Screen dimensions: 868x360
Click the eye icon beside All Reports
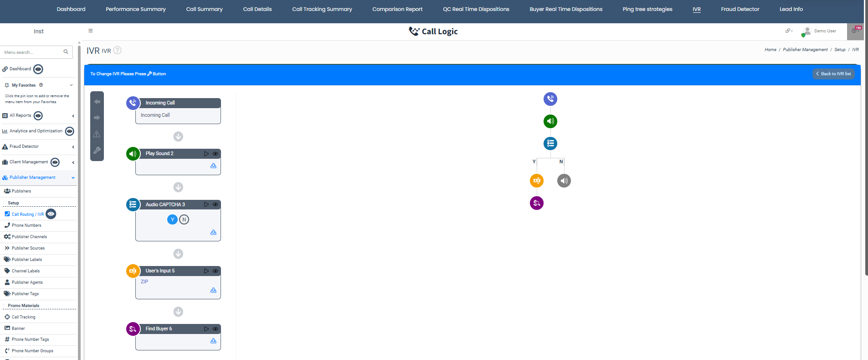click(38, 116)
